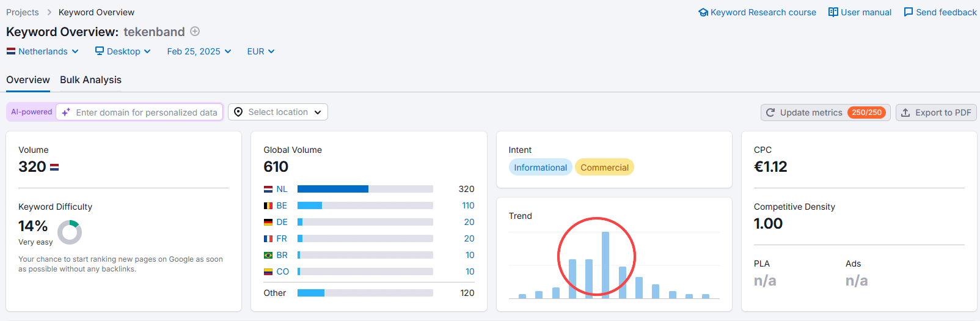Screen dimensions: 980x321
Task: Click the Send feedback chat icon
Action: click(909, 12)
